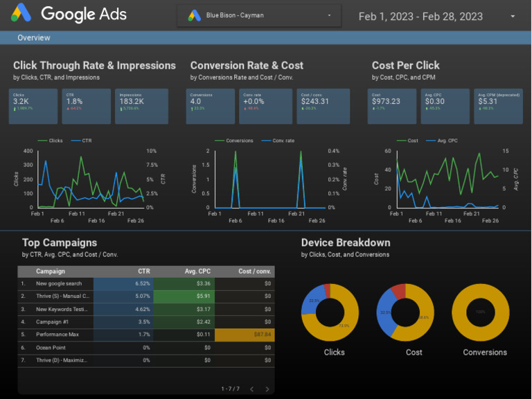Viewport: 532px width, 399px height.
Task: Select the Thrive (S) - Manual C... campaign
Action: pyautogui.click(x=146, y=296)
